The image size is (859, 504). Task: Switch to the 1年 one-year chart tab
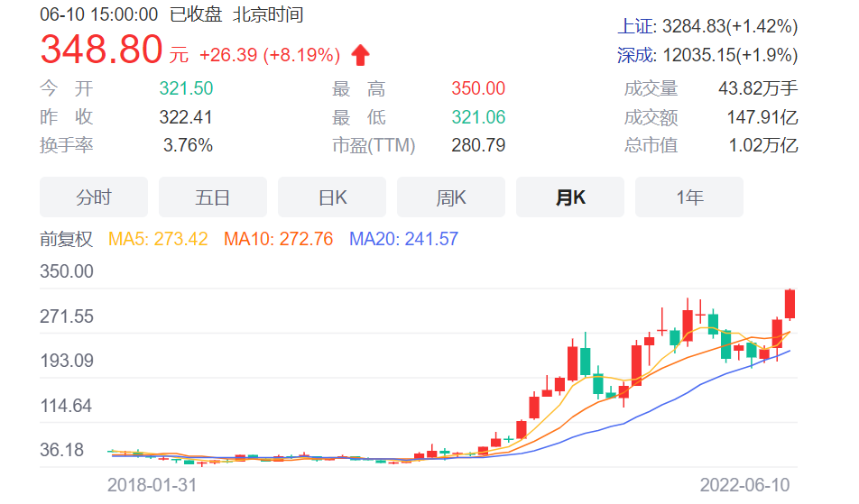click(x=689, y=197)
